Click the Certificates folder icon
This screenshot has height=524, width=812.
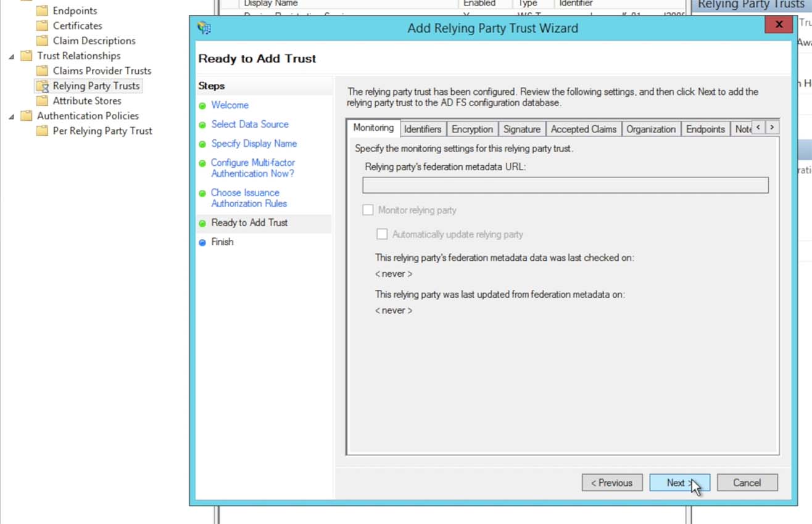(42, 26)
